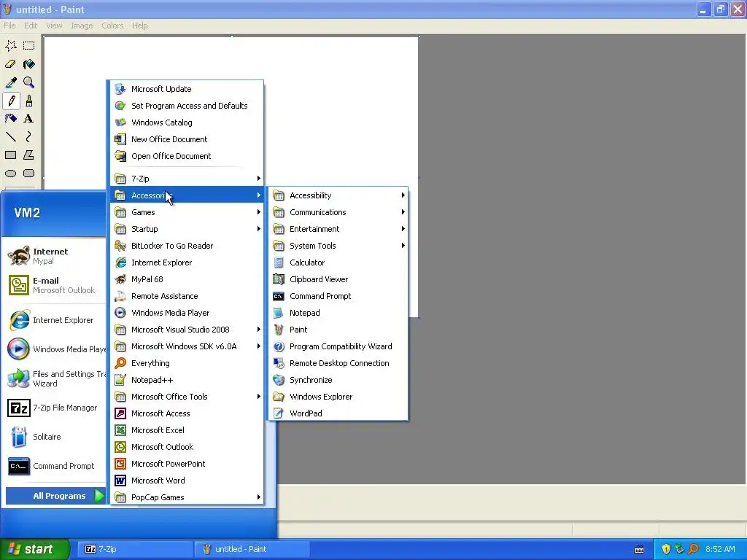The image size is (747, 560).
Task: Expand the 7-Zip programs folder
Action: pyautogui.click(x=187, y=179)
